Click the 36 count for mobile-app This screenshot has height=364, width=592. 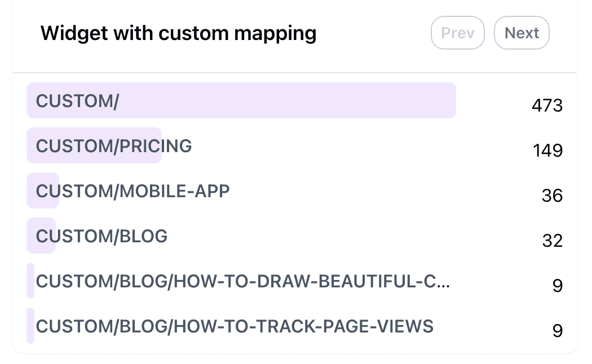552,196
